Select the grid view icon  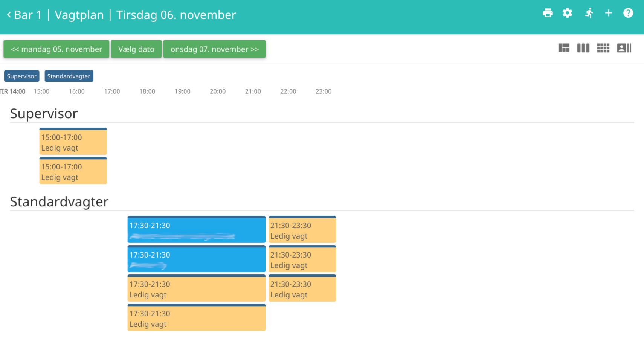(x=603, y=48)
